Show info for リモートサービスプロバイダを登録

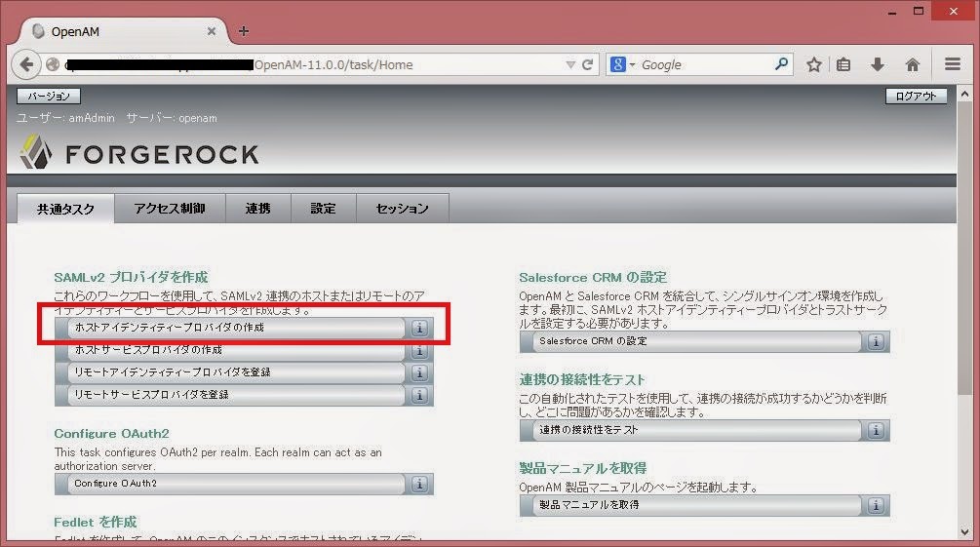pos(420,395)
